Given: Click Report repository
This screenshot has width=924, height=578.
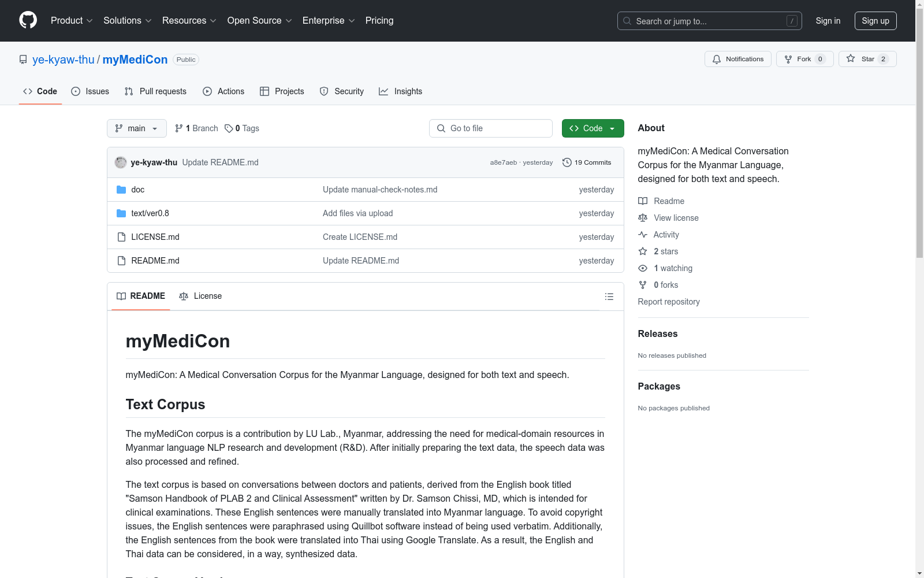Looking at the screenshot, I should click(x=669, y=302).
